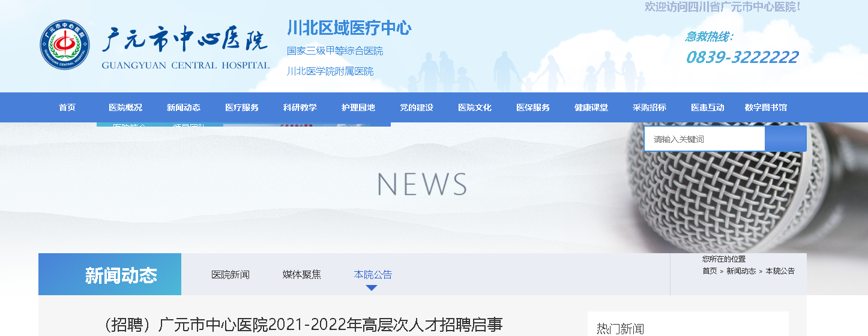Focus the 请输入关键词 search field
The image size is (868, 336).
[x=705, y=139]
